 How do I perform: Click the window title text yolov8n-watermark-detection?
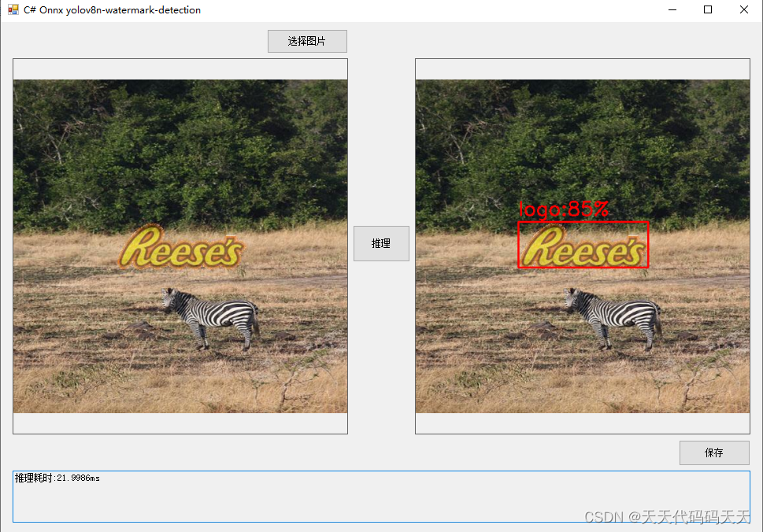(133, 9)
